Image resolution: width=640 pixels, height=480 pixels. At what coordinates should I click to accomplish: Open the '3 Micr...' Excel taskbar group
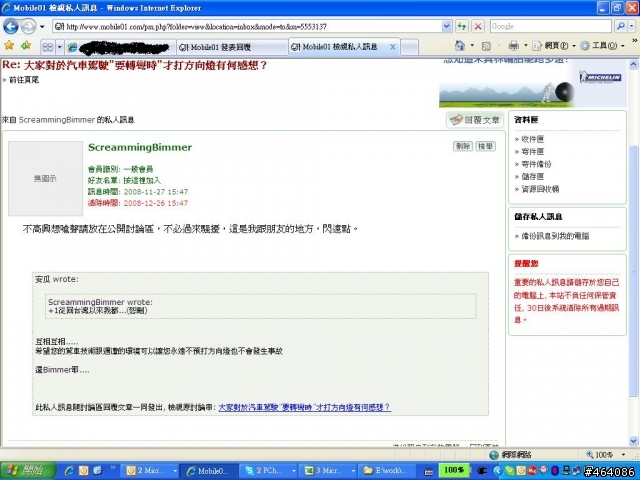pyautogui.click(x=328, y=471)
